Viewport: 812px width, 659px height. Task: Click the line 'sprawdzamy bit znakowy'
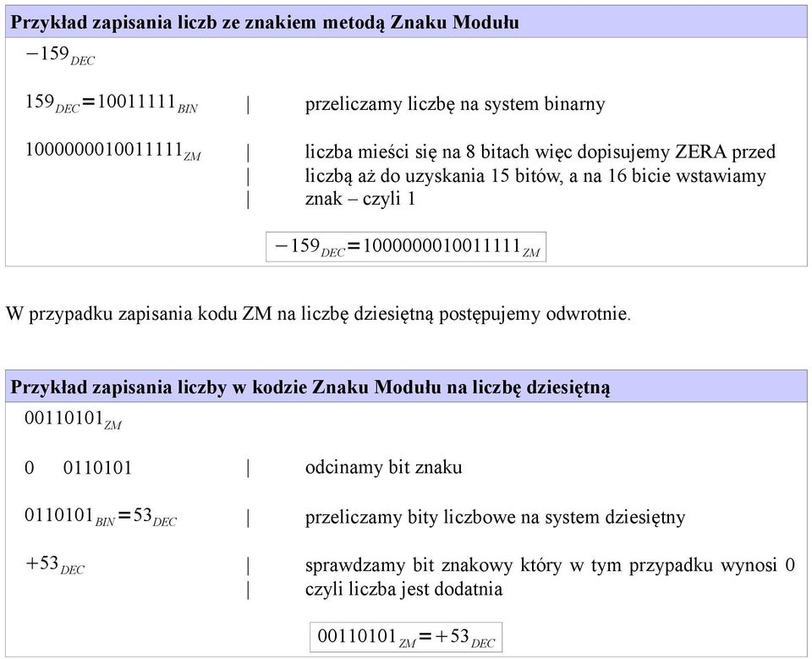tap(550, 565)
